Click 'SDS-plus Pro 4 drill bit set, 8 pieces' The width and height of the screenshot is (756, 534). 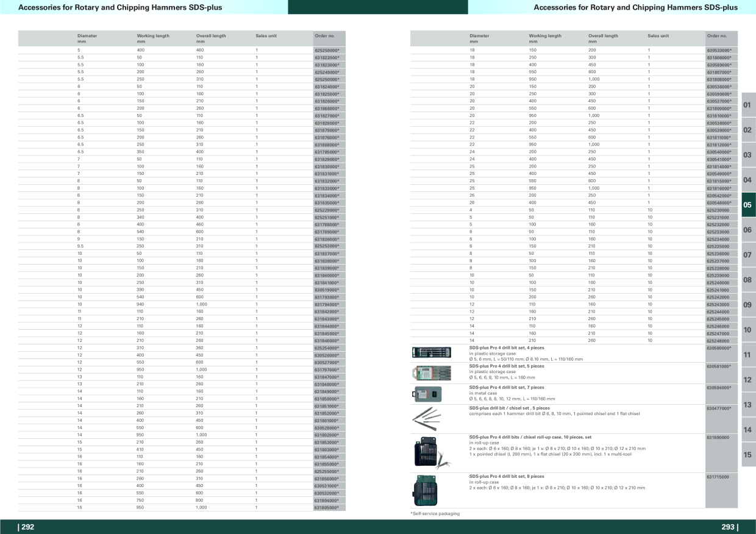[x=506, y=476]
